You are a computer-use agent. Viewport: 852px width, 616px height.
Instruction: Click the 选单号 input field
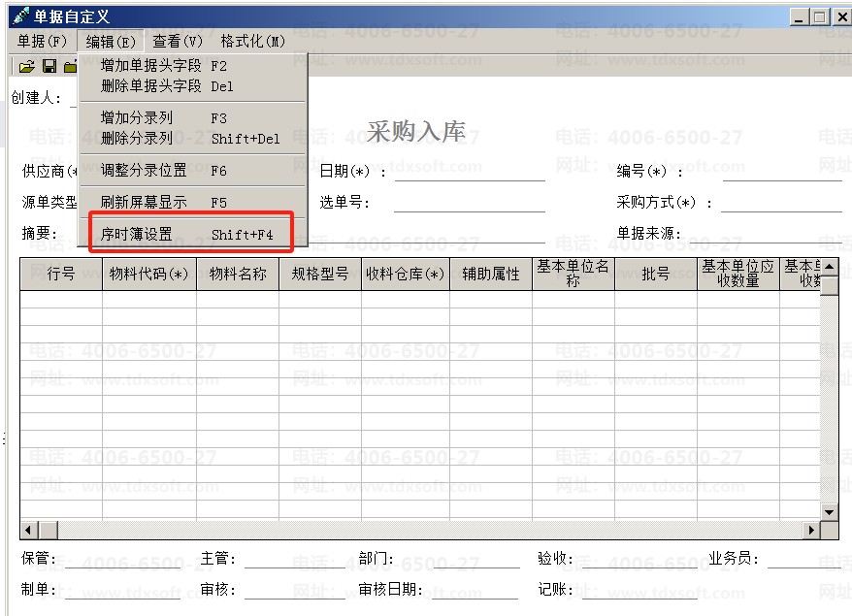click(470, 203)
